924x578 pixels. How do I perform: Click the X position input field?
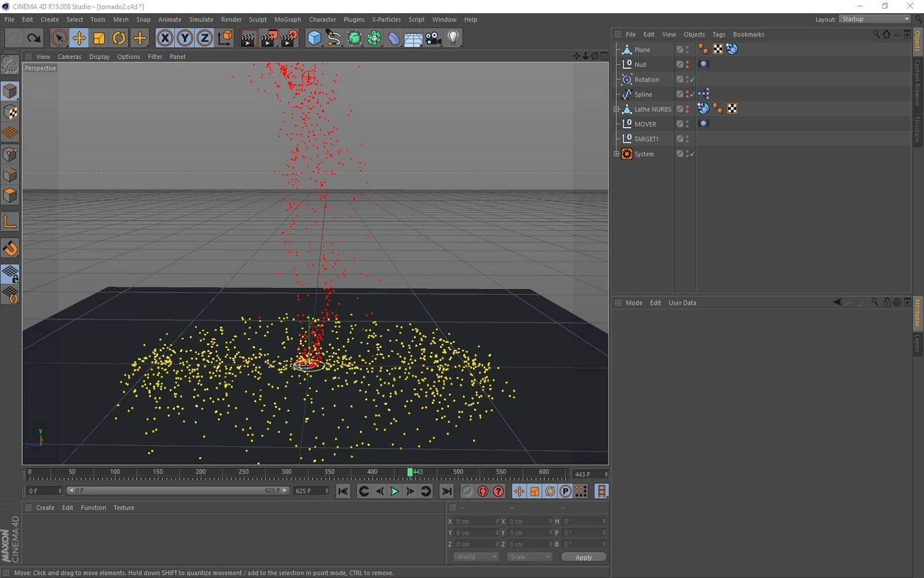tap(476, 521)
